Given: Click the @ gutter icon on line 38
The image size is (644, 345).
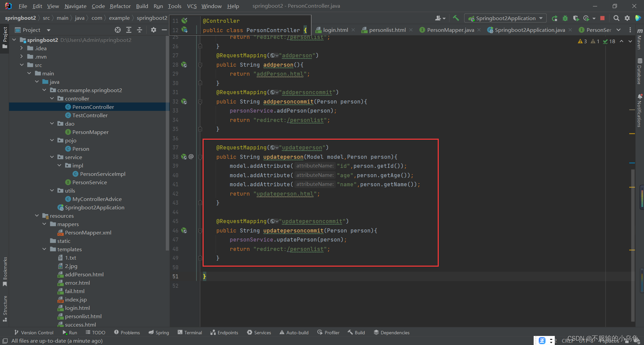Looking at the screenshot, I should tap(191, 156).
